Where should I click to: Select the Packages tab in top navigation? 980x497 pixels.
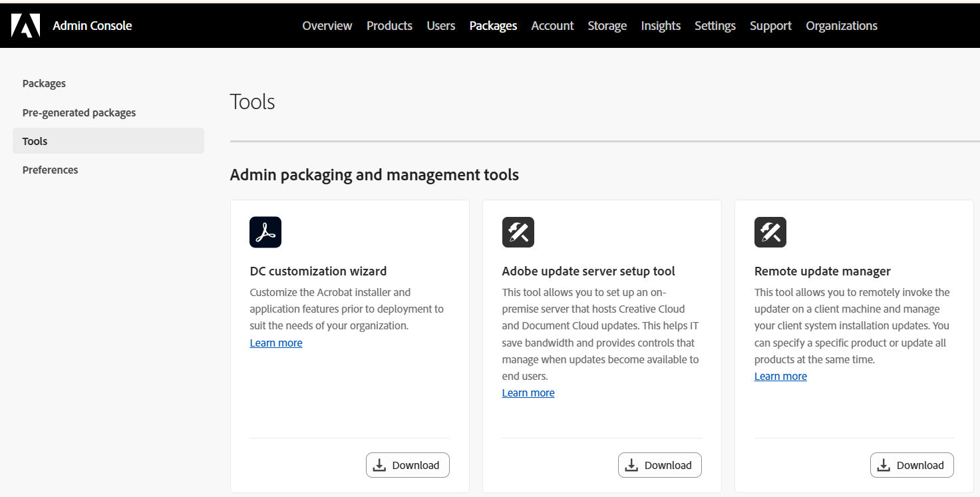(493, 26)
